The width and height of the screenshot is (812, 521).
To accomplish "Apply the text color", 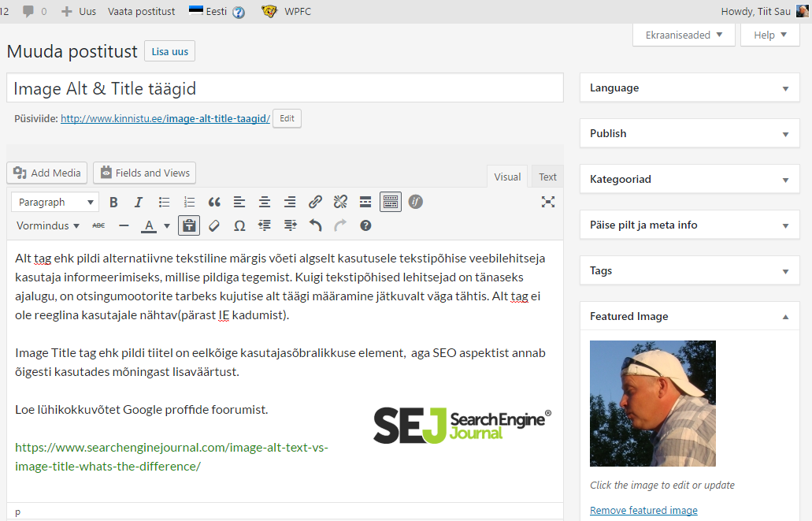I will coord(149,226).
